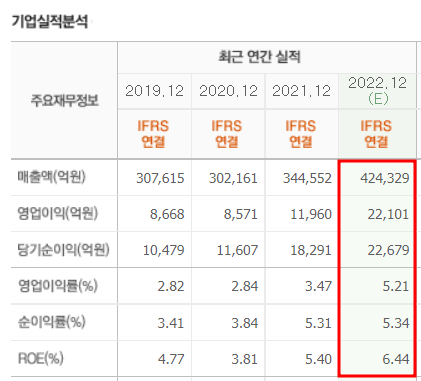421x381 pixels.
Task: Select the revenue value 424,329
Action: coord(385,178)
